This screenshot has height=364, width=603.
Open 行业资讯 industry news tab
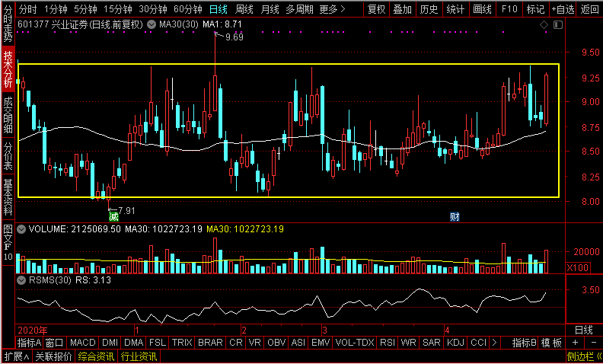click(139, 356)
